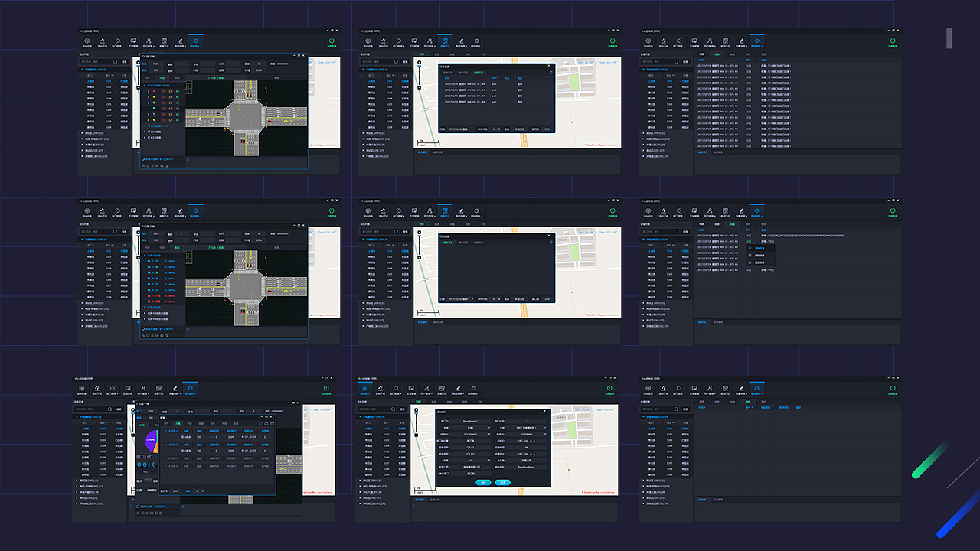
Task: Click green power icon in bottom-right panel
Action: 893,388
